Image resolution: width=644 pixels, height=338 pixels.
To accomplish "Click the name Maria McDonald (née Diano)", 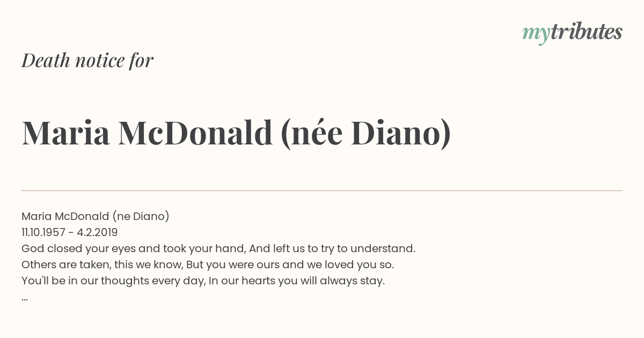I will 236,133.
